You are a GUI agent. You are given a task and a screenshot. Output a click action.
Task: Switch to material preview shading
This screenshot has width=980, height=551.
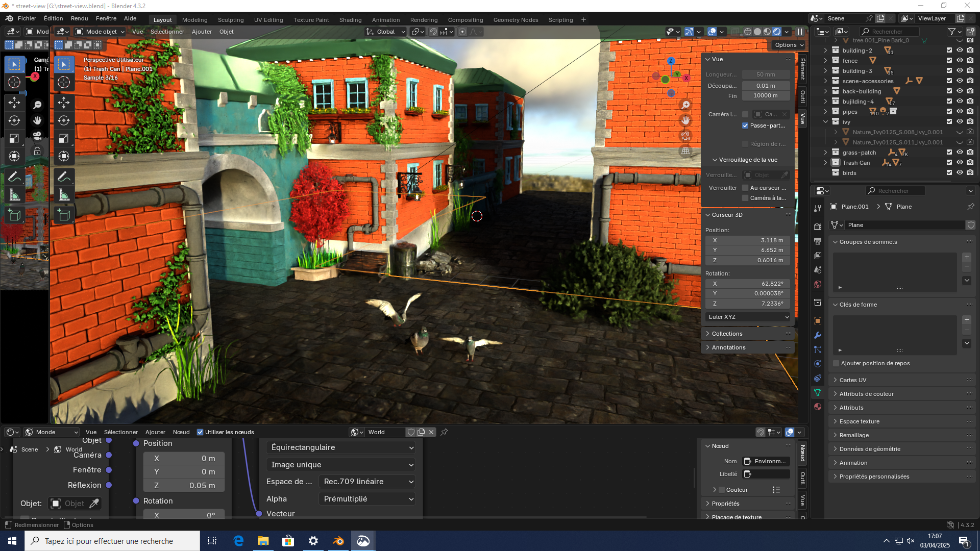(767, 32)
